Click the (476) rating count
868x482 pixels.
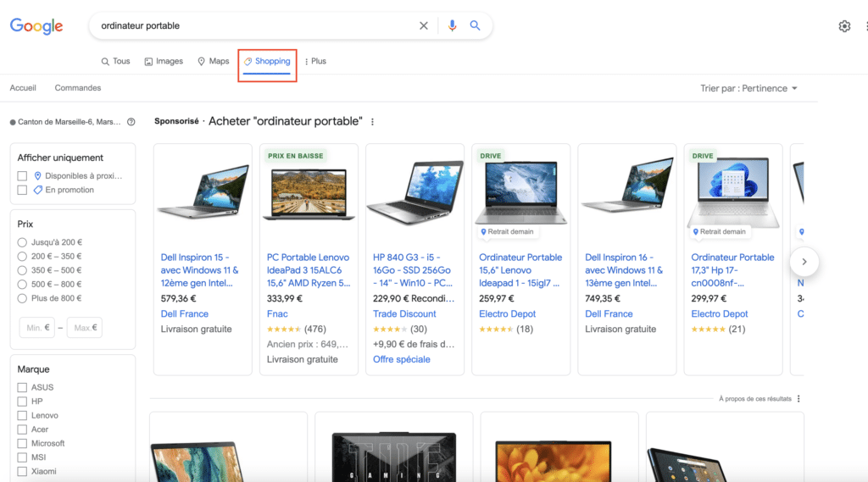[x=315, y=329]
